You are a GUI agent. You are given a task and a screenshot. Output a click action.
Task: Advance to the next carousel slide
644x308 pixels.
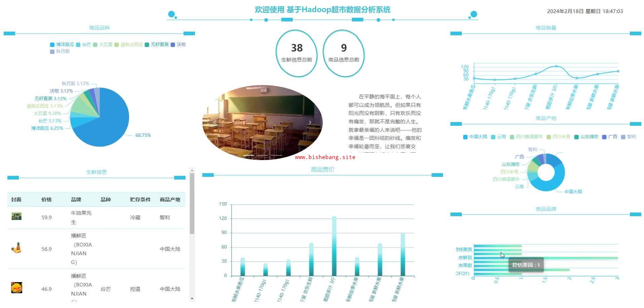pos(310,122)
